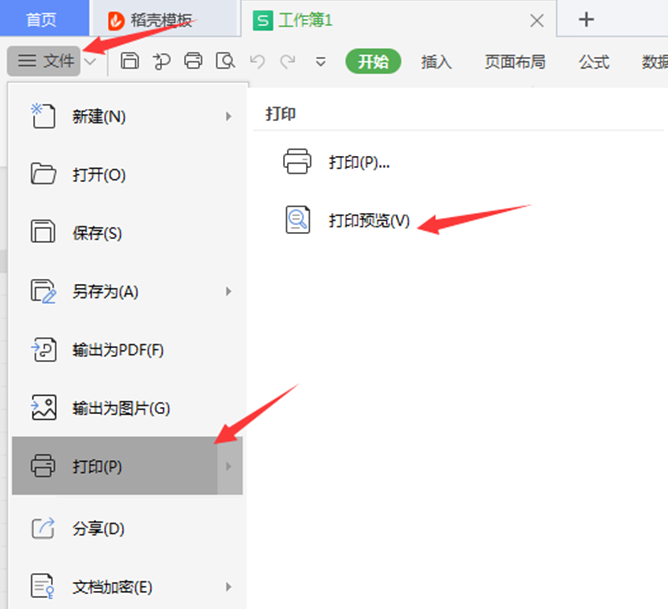The height and width of the screenshot is (612, 668).
Task: Switch to the 插入 ribbon tab
Action: click(436, 62)
